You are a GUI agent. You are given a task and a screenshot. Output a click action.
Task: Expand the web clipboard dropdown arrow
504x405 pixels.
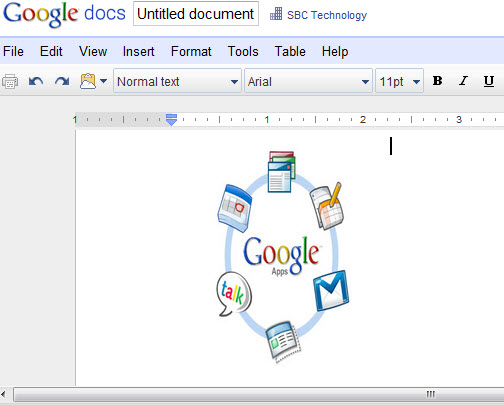[x=103, y=81]
